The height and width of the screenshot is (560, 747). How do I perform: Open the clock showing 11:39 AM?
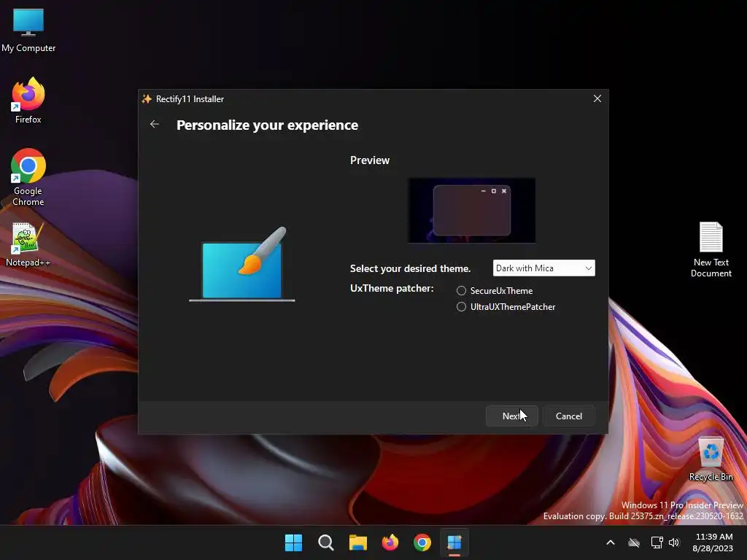713,542
